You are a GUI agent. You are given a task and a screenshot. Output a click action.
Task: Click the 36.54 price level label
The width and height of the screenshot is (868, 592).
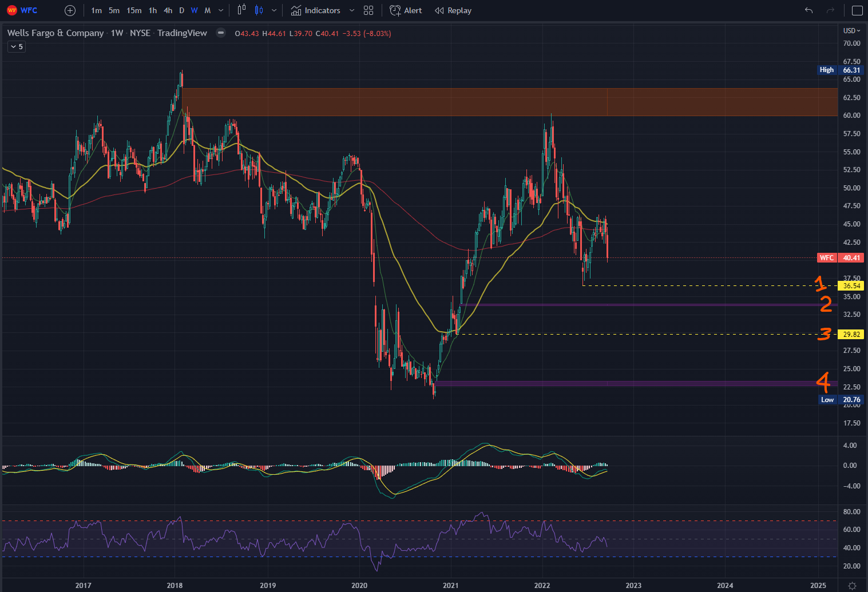851,285
